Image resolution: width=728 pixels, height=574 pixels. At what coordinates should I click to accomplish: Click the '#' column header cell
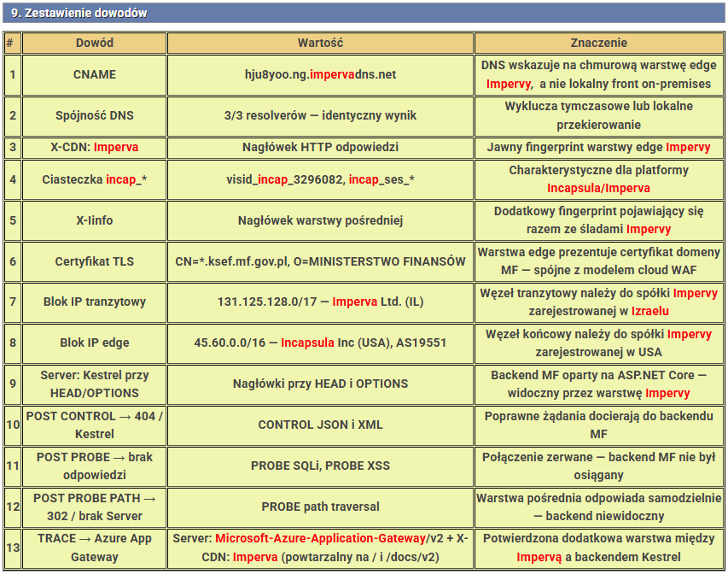(13, 43)
